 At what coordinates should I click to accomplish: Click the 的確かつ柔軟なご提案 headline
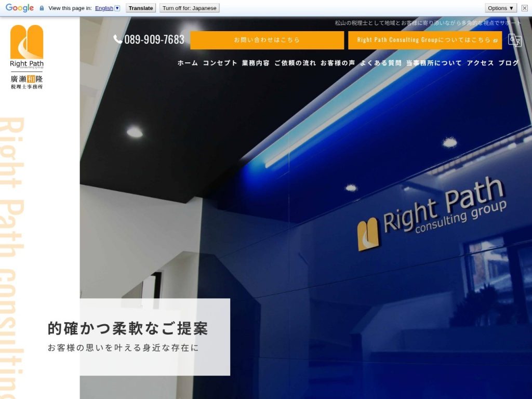[x=128, y=328]
